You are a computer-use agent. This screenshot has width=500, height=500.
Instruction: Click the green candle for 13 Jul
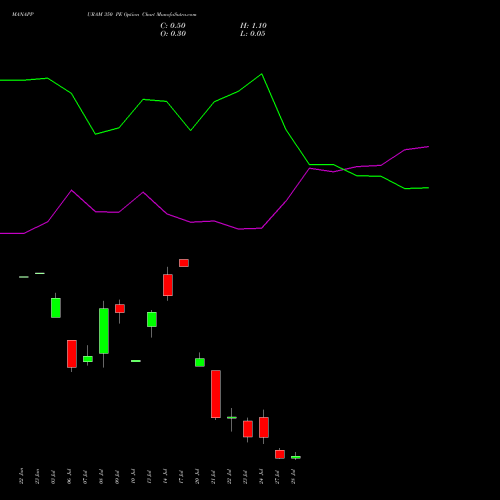point(152,319)
